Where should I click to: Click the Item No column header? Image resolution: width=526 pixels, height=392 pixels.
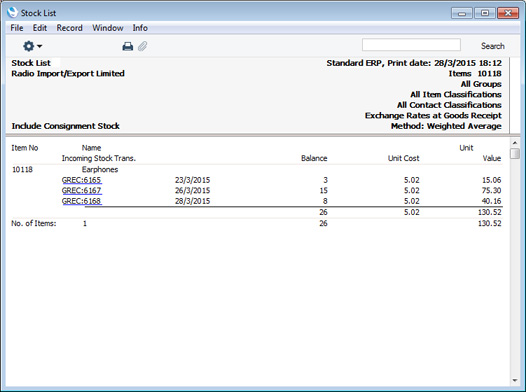[25, 148]
